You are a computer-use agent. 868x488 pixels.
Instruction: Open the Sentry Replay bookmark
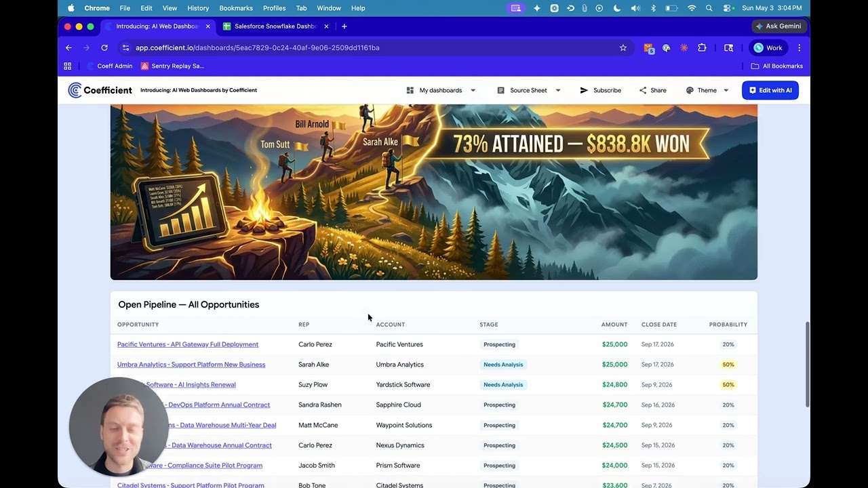172,66
